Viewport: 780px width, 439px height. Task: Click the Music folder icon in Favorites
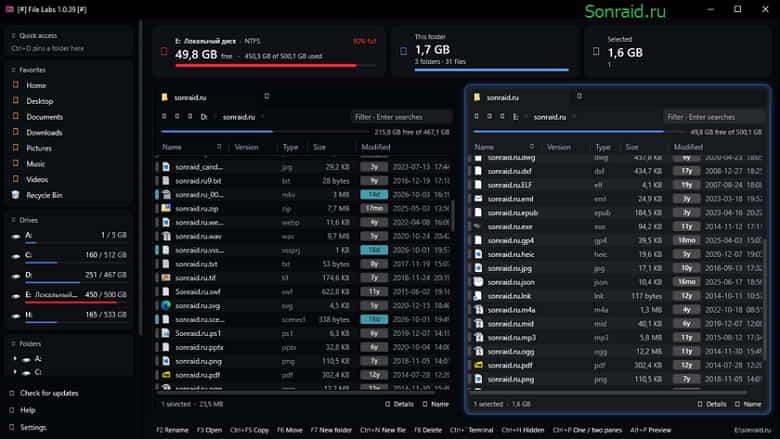(15, 163)
